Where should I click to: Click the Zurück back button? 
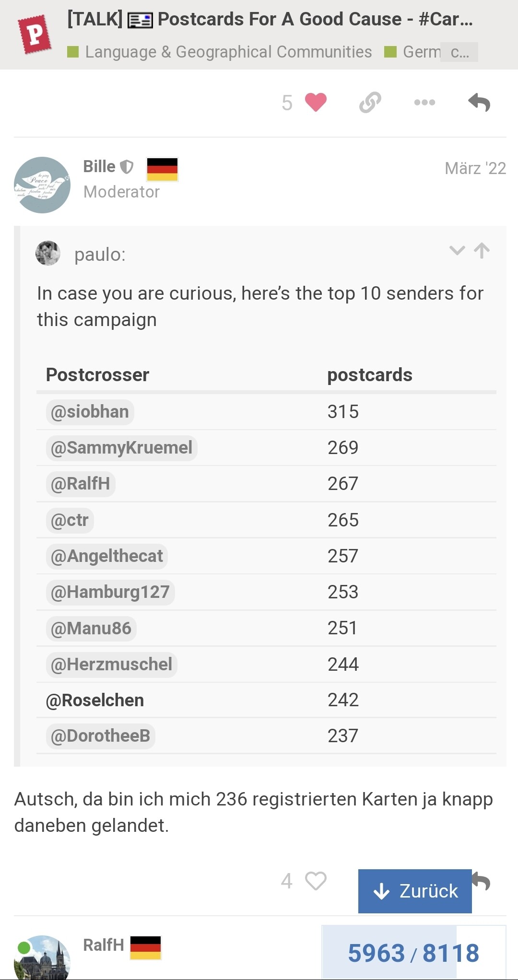pyautogui.click(x=415, y=891)
